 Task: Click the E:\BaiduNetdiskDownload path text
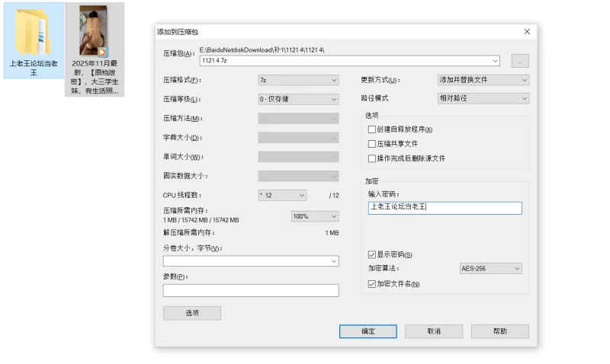[x=262, y=49]
